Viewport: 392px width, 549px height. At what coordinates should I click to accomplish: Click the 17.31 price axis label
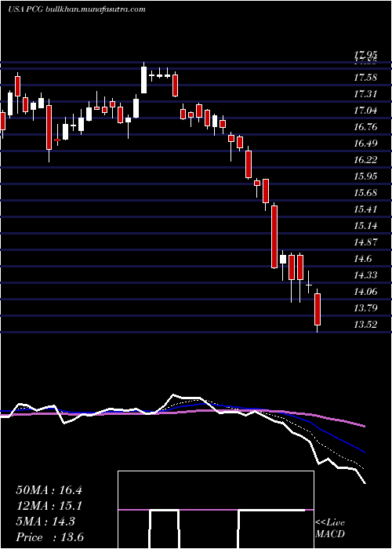pos(365,94)
